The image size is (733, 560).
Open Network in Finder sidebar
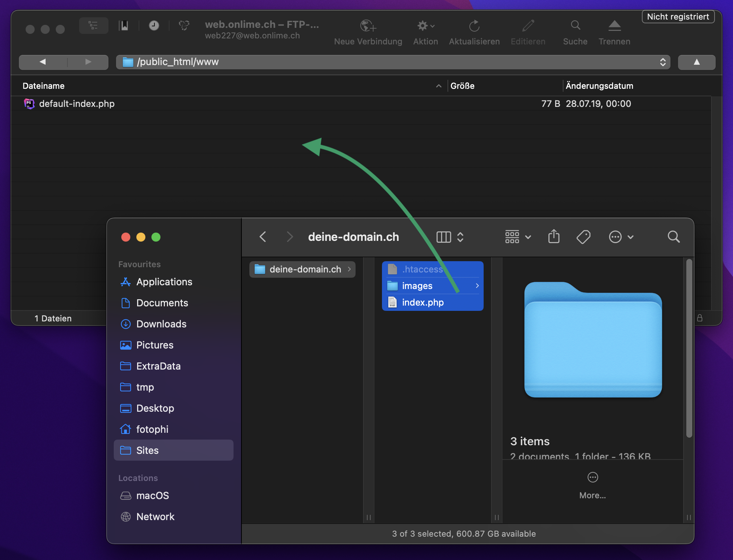[x=174, y=517]
